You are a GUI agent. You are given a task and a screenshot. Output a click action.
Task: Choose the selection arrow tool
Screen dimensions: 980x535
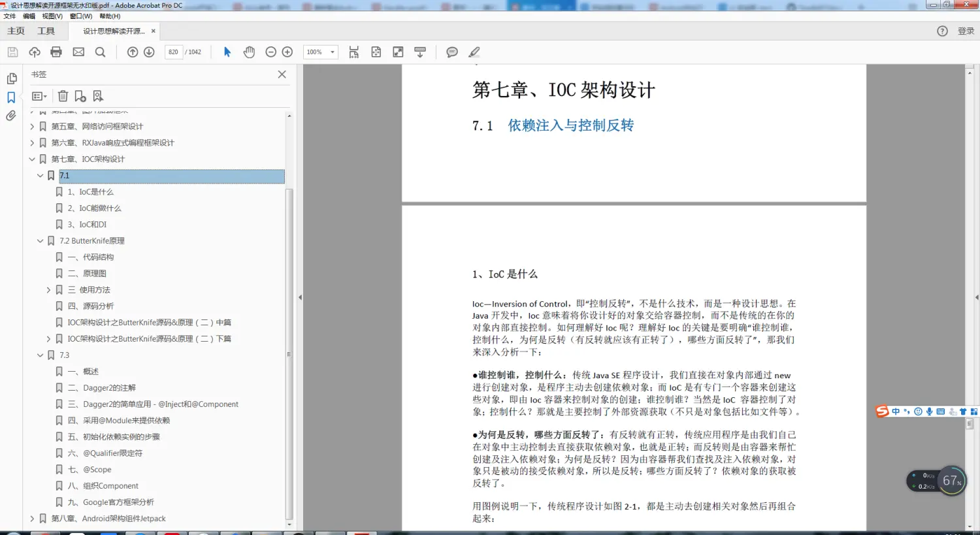(x=227, y=52)
